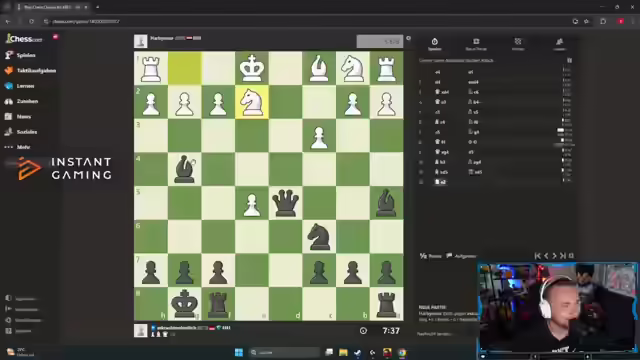The image size is (640, 360).
Task: Switch to the Spieler tab
Action: click(559, 44)
